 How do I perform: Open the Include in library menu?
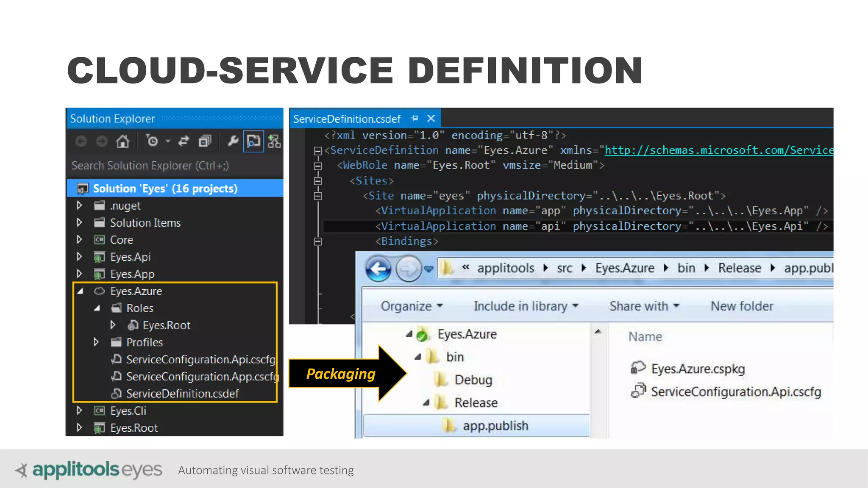click(x=526, y=306)
